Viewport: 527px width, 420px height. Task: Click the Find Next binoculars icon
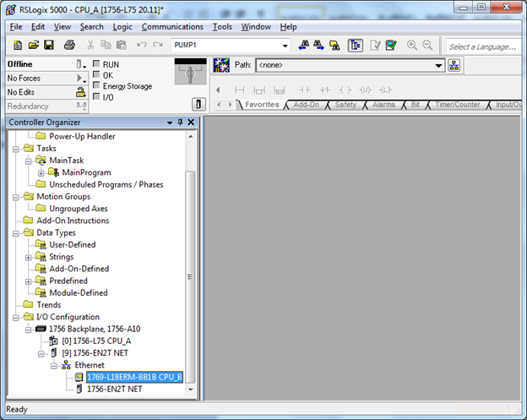tap(318, 45)
